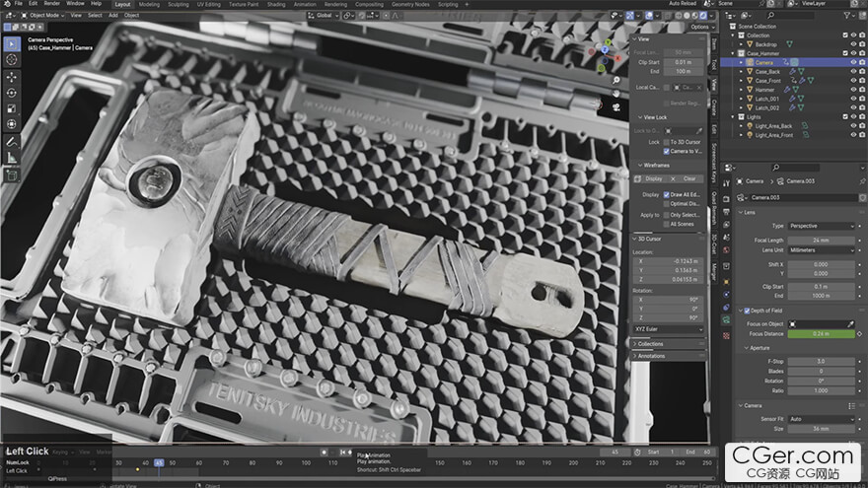Click the Focal Length 24 mm field
The height and width of the screenshot is (488, 868).
(x=822, y=241)
